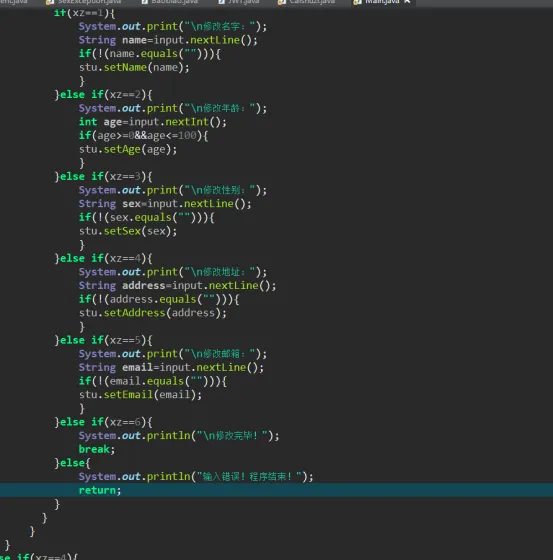553x560 pixels.
Task: Click the "}else if(xz==6){" line
Action: coord(103,422)
